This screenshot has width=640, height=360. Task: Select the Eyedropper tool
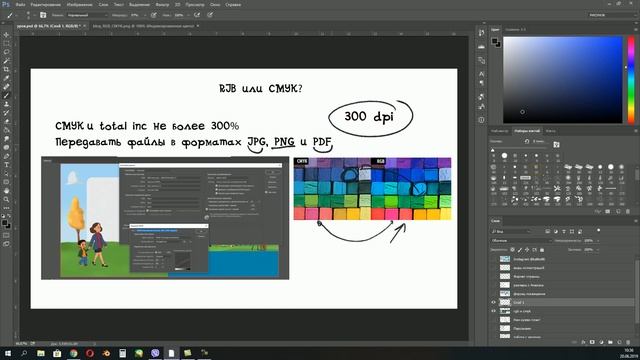(6, 78)
